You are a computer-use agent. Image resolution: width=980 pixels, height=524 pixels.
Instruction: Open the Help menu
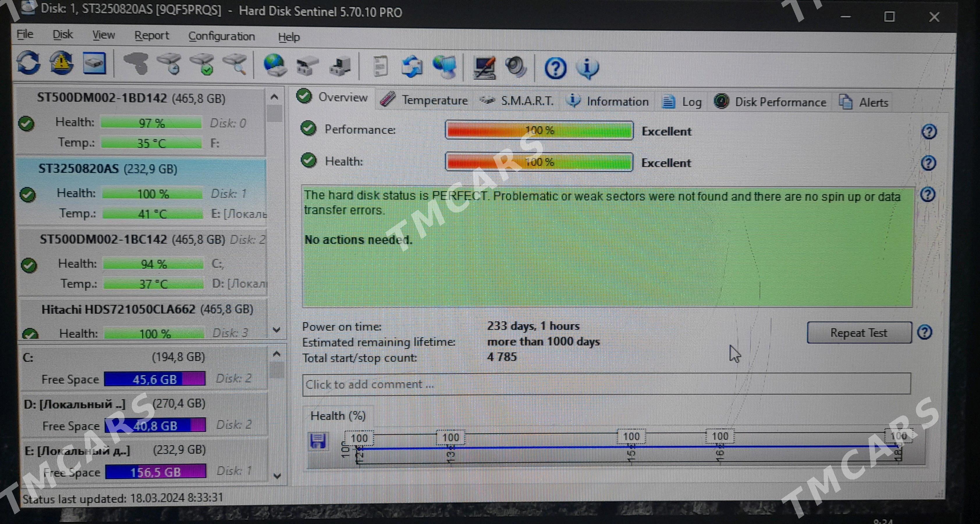pos(289,37)
